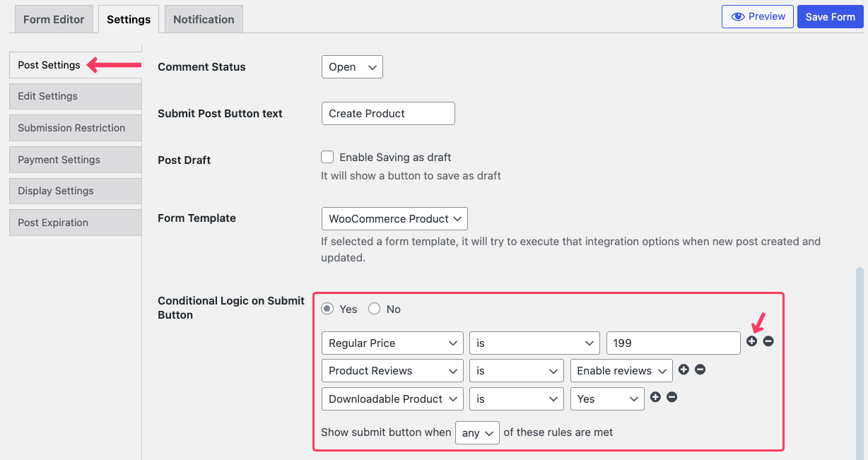
Task: Switch to the Settings tab
Action: [x=129, y=19]
